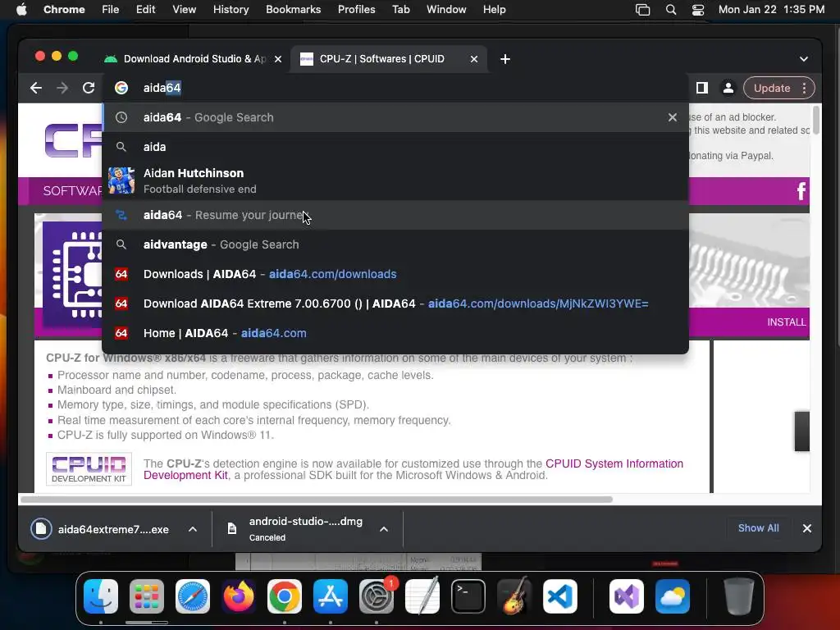Open the File menu

pyautogui.click(x=111, y=10)
